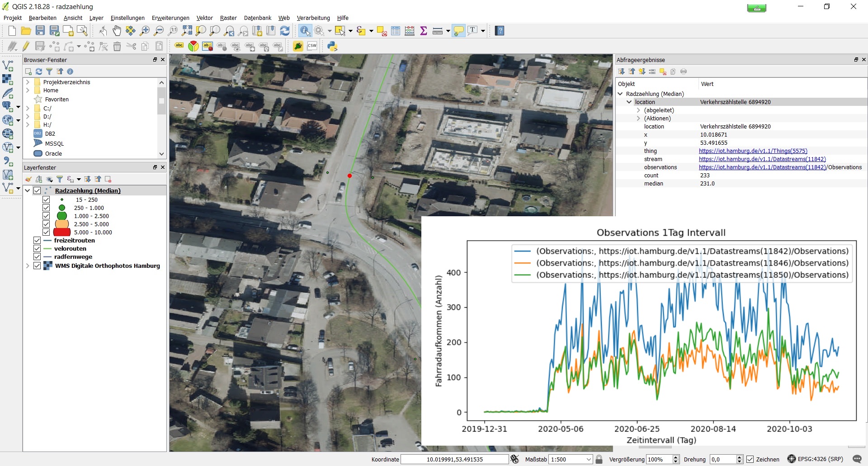This screenshot has width=868, height=466.
Task: Click the Zoom Full extent icon
Action: (187, 31)
